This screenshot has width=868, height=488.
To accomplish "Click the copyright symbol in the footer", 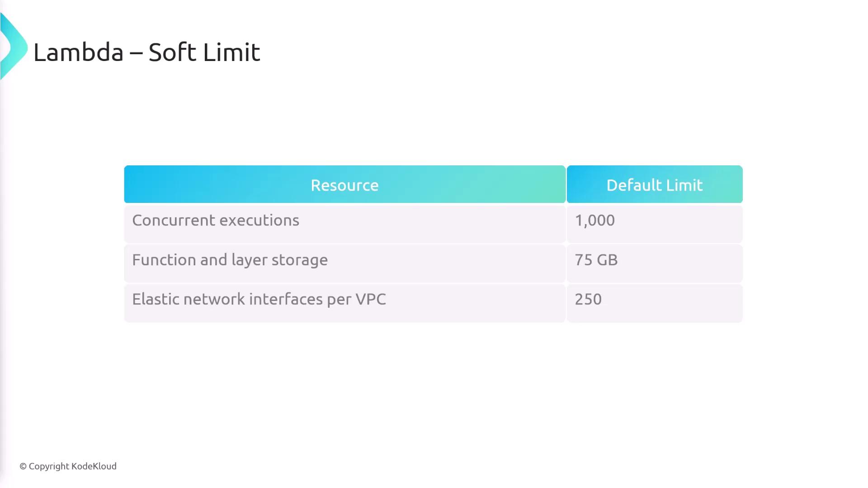I will 23,466.
